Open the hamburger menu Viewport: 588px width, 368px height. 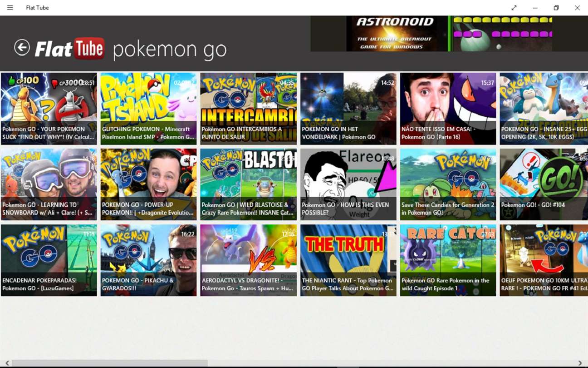(10, 8)
